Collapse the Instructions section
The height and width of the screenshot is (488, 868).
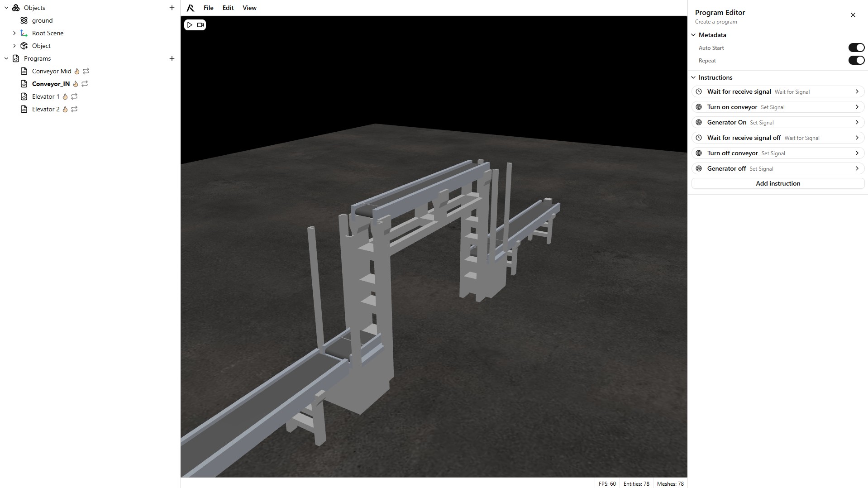[693, 77]
